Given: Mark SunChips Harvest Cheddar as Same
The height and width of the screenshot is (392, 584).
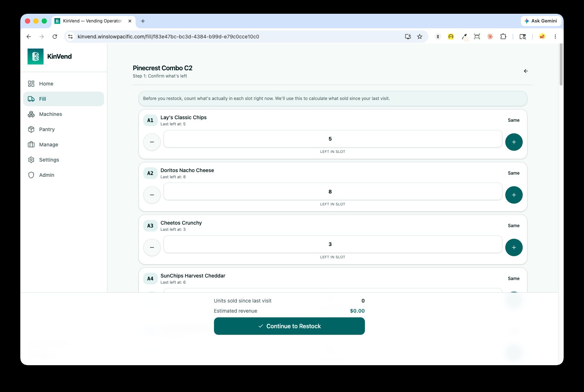Looking at the screenshot, I should click(514, 279).
